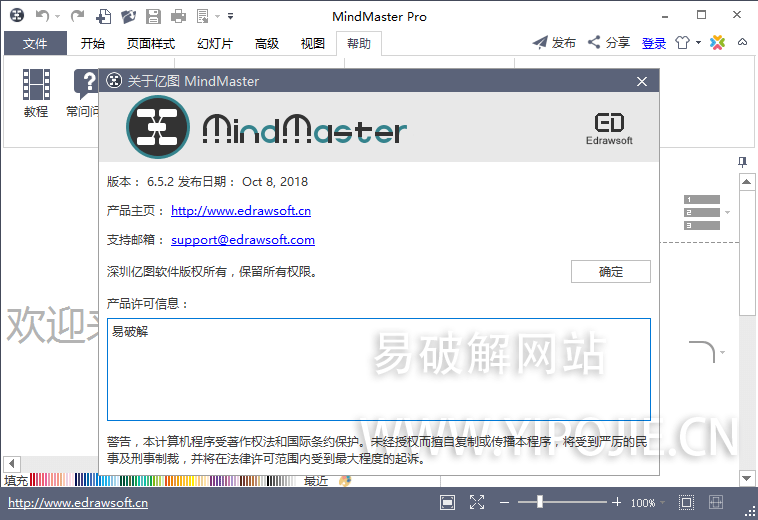
Task: Open the shirt theme icon menu
Action: click(x=683, y=43)
